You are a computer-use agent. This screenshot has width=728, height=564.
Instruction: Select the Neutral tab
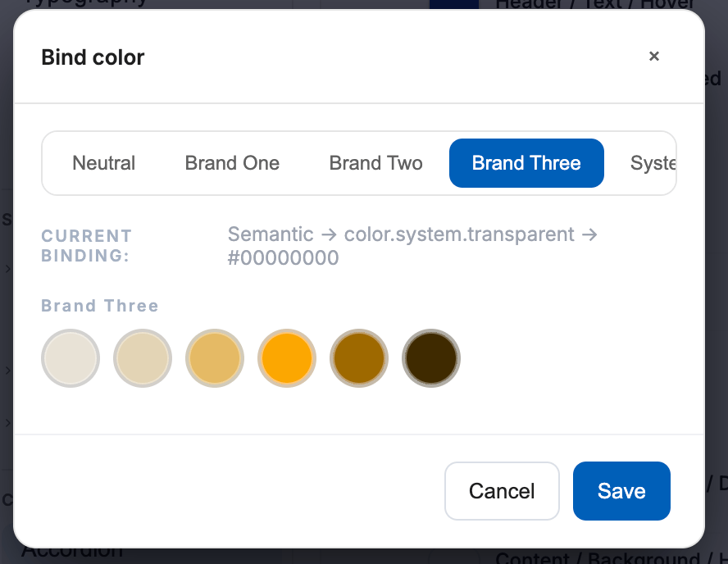pyautogui.click(x=103, y=163)
